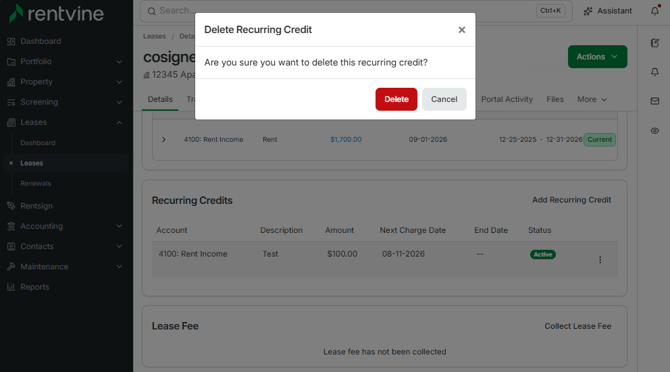The width and height of the screenshot is (670, 372).
Task: Click the Ctrl+K shortcut badge
Action: [x=550, y=11]
